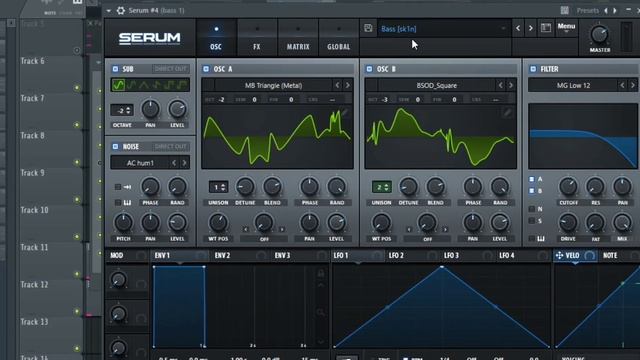The image size is (640, 360).
Task: Click the save preset disk icon
Action: (x=368, y=28)
